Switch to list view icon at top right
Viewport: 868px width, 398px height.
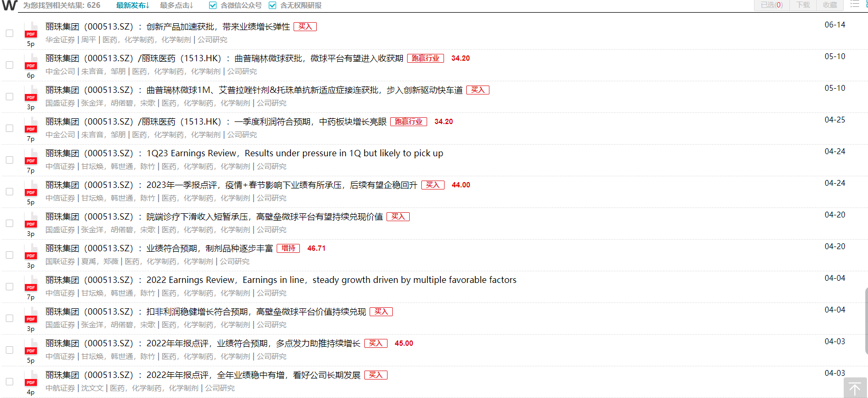(855, 4)
